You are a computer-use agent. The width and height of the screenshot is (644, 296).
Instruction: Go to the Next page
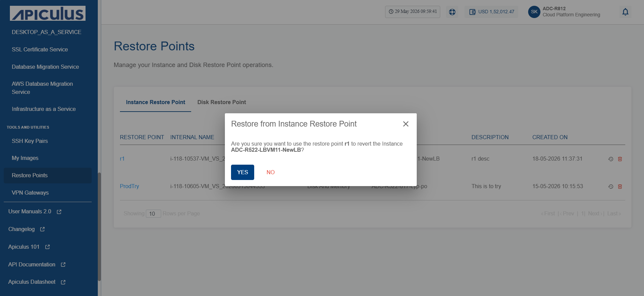[x=595, y=213]
